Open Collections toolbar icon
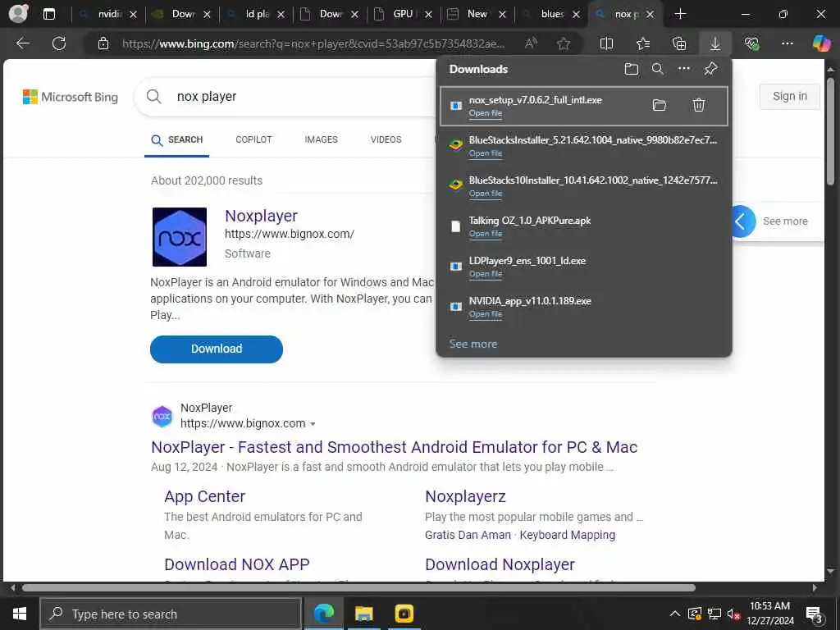840x630 pixels. pyautogui.click(x=678, y=43)
